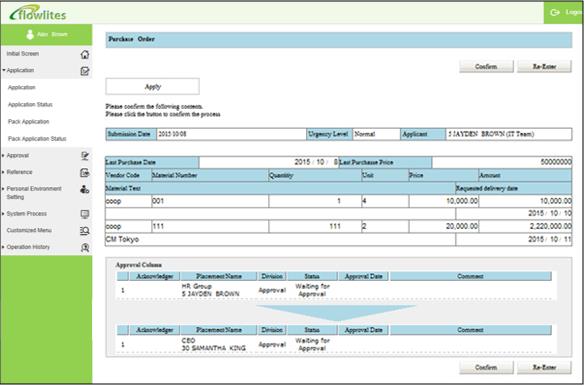
Task: Click the Personal Environment Setting icon
Action: [x=85, y=189]
